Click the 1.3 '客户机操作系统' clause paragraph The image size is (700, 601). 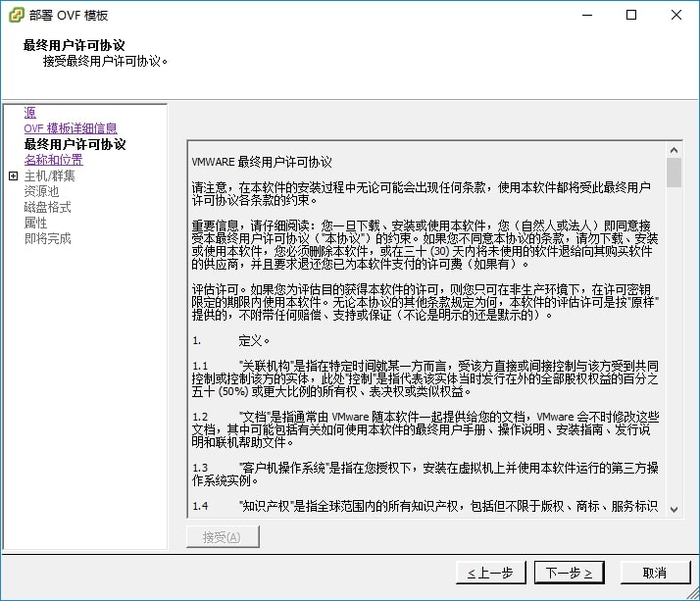(425, 475)
